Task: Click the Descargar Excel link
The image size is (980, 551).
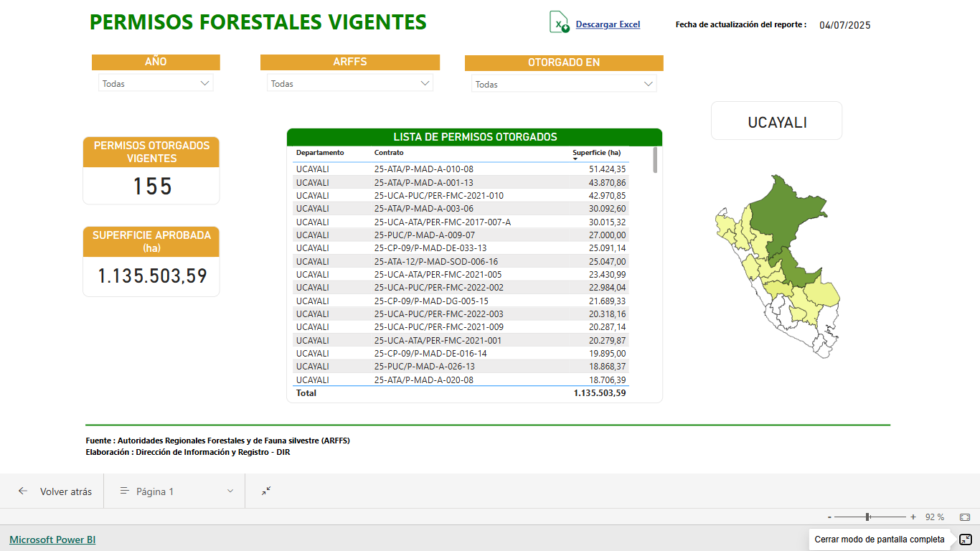Action: point(608,24)
